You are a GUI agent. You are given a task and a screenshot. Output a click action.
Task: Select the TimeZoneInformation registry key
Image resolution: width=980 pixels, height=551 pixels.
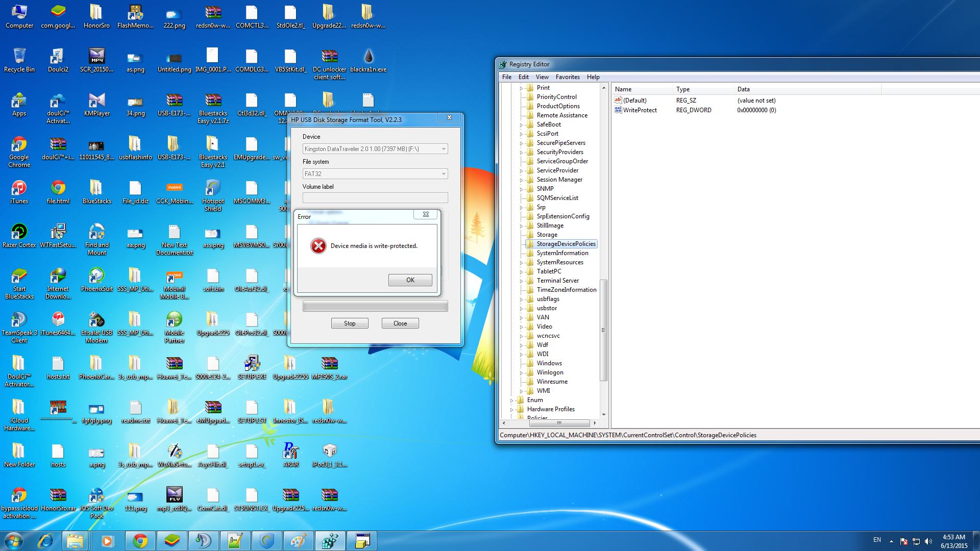coord(566,290)
